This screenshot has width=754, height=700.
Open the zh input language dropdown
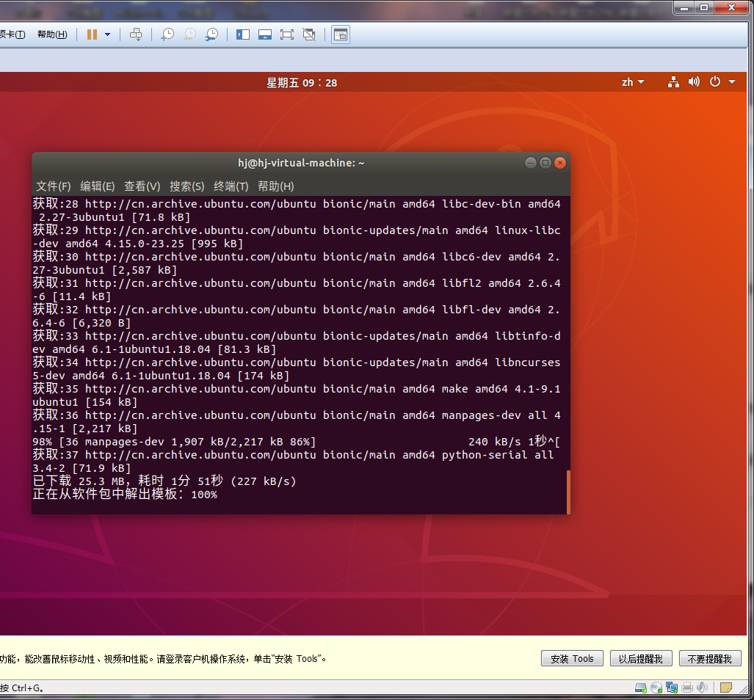point(632,82)
